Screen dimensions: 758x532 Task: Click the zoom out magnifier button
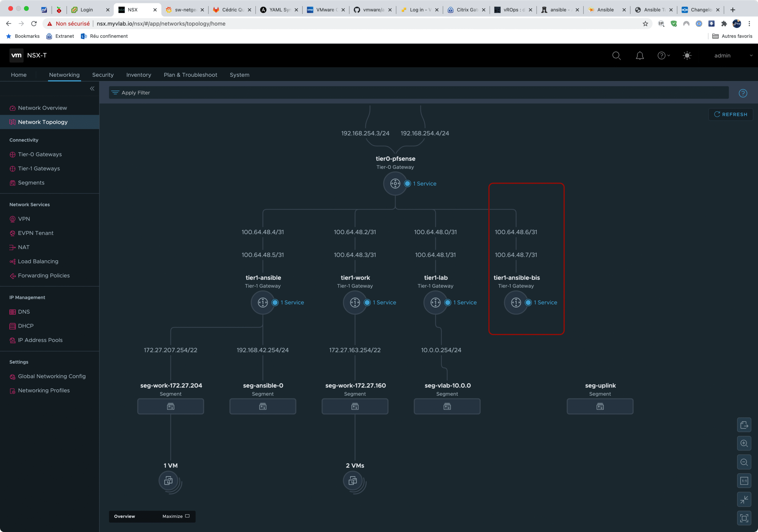(744, 462)
